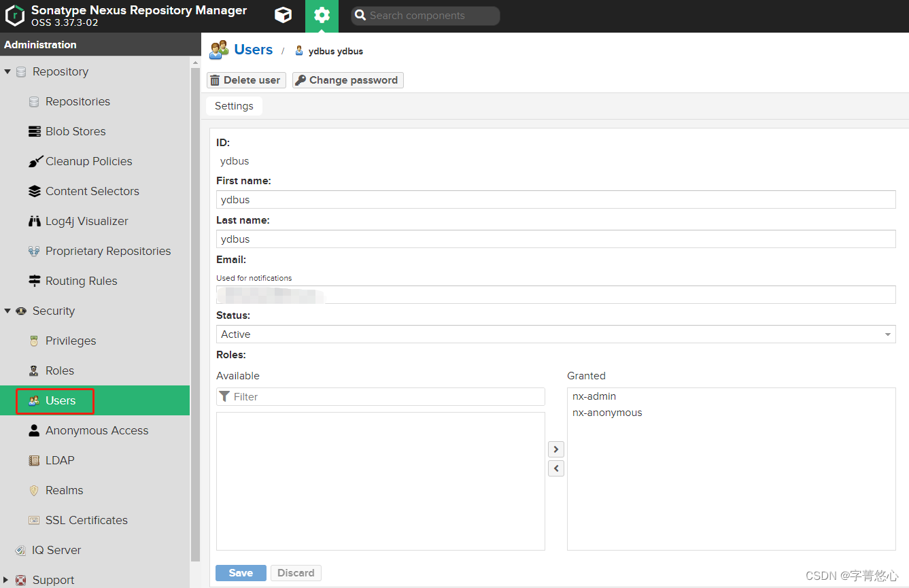
Task: Click the Save button
Action: tap(241, 573)
